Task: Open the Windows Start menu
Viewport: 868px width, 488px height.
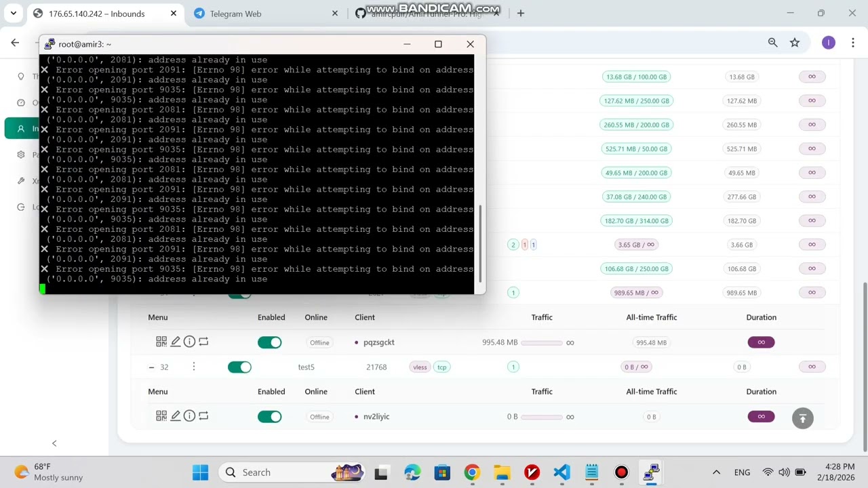Action: coord(200,472)
